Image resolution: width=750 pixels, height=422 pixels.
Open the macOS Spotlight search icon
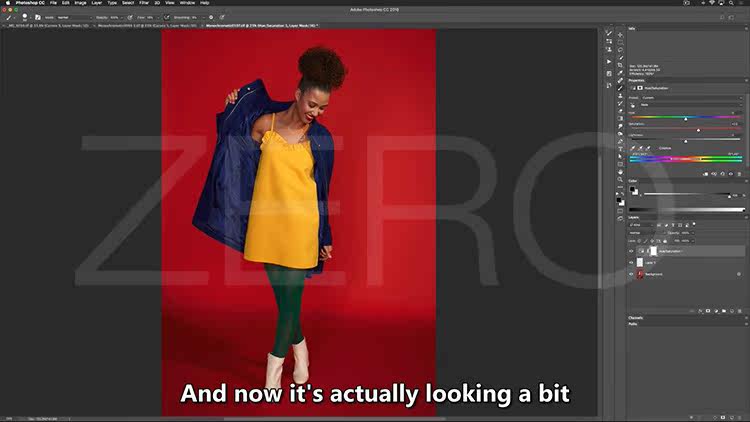731,3
